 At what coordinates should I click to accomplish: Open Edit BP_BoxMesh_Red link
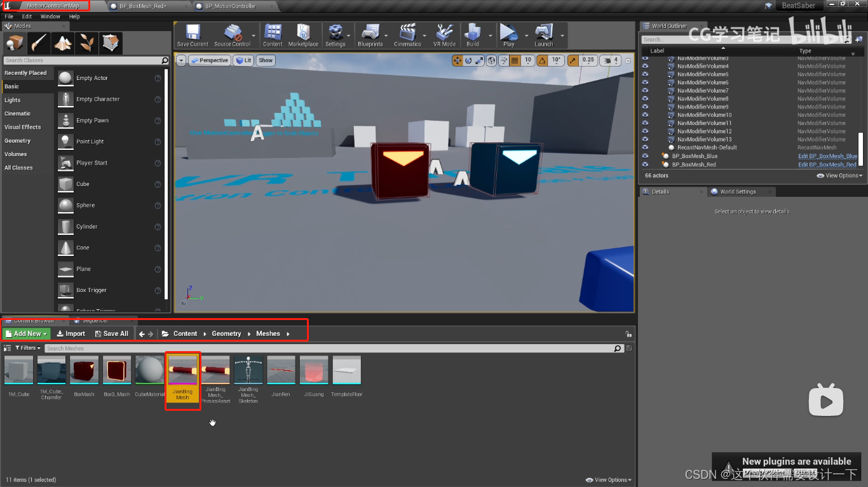coord(827,164)
